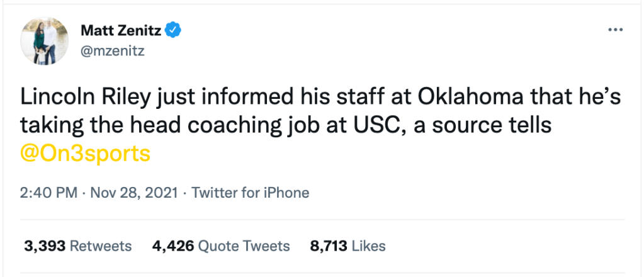This screenshot has height=277, width=644.
Task: Open the Twitter for iPhone source link
Action: coord(250,193)
